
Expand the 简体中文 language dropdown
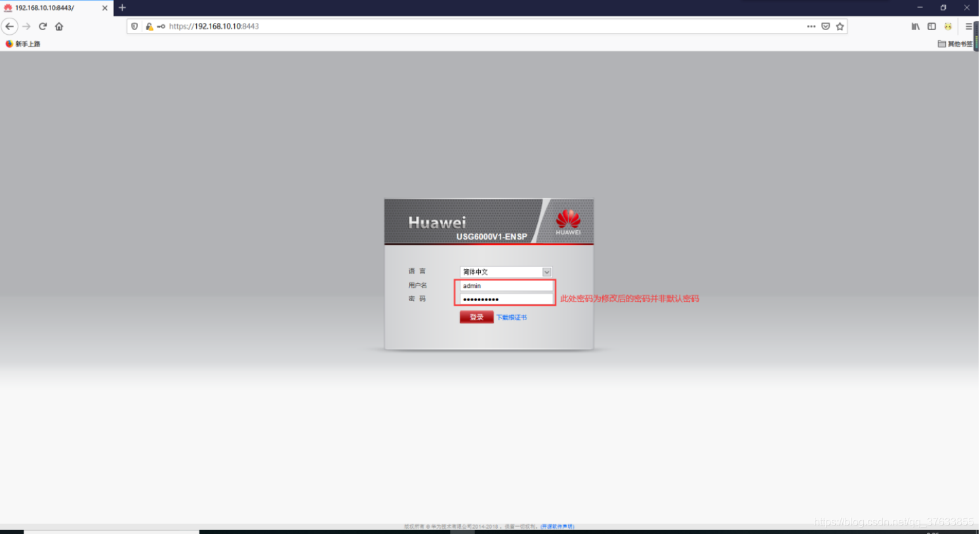coord(506,272)
